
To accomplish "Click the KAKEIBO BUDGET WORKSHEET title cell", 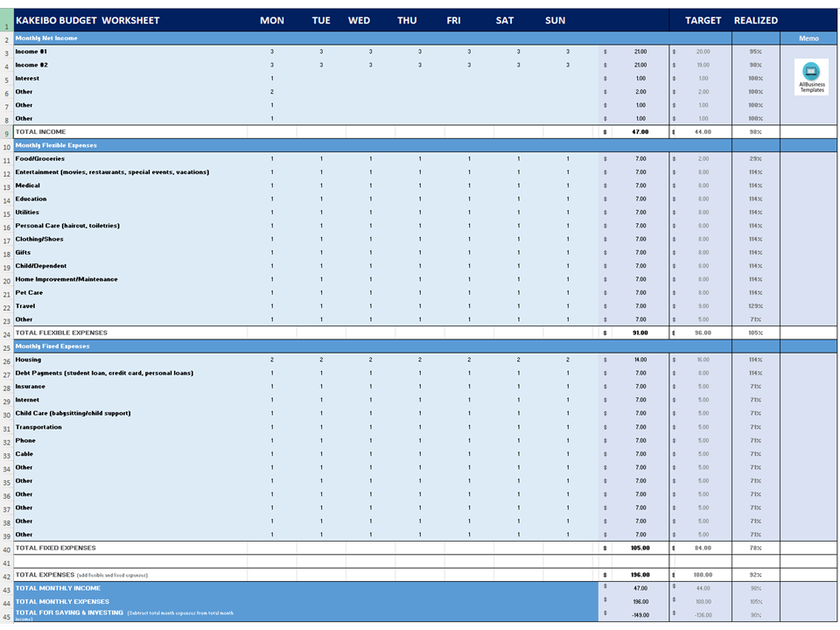I will click(86, 19).
